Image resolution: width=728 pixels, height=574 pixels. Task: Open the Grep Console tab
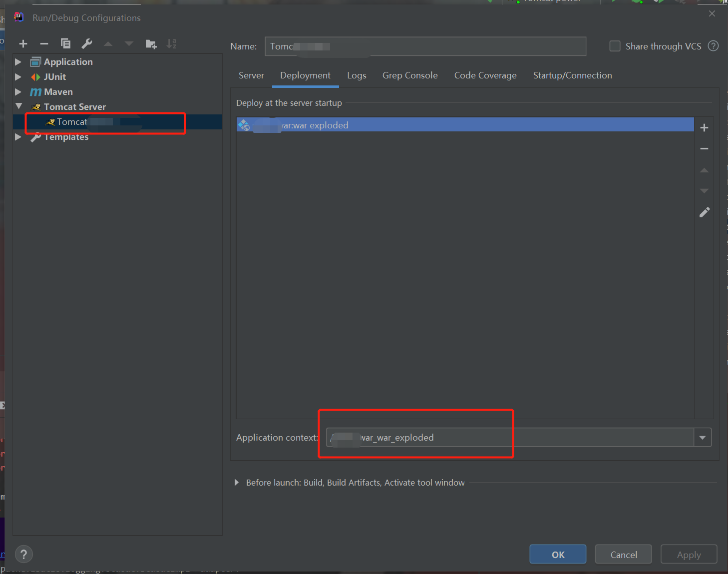410,75
